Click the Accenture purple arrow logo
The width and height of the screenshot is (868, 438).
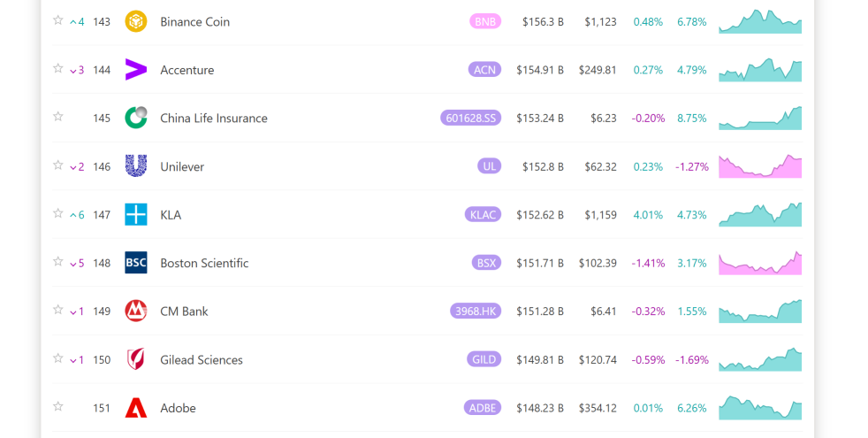coord(135,70)
